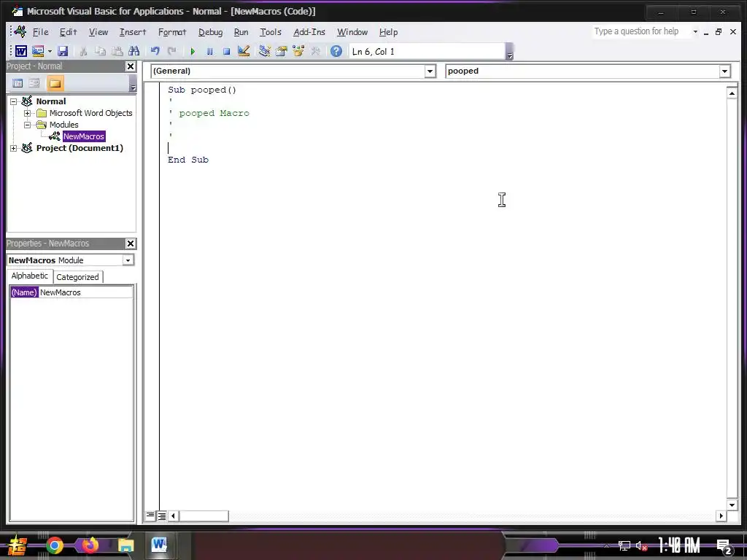The image size is (747, 560).
Task: Open the Properties Window toolbar icon
Action: click(281, 51)
